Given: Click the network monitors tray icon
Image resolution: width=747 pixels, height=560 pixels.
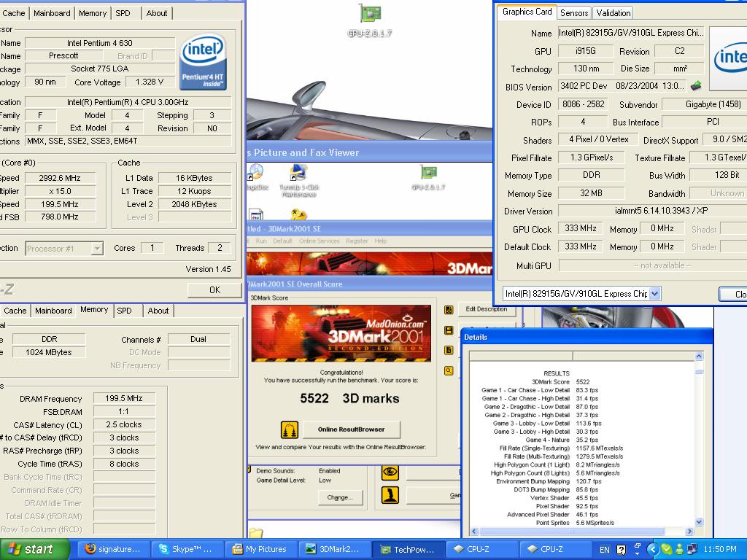Looking at the screenshot, I should 692,550.
